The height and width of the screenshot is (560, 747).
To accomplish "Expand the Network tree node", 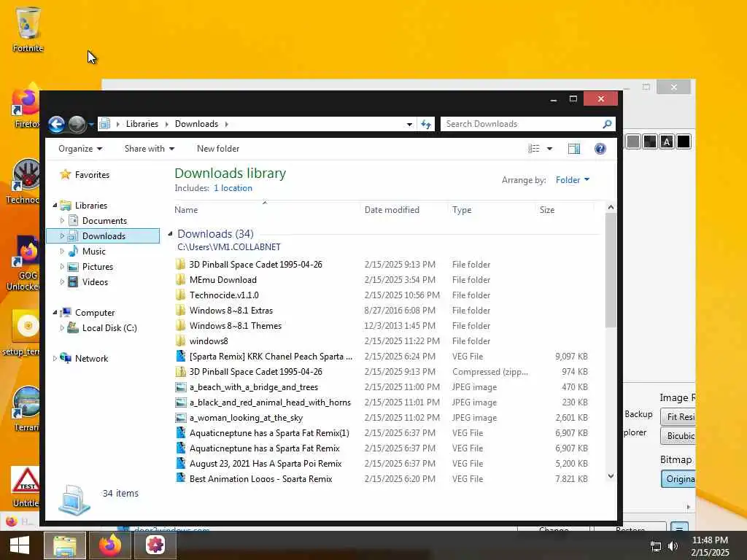I will pos(54,359).
